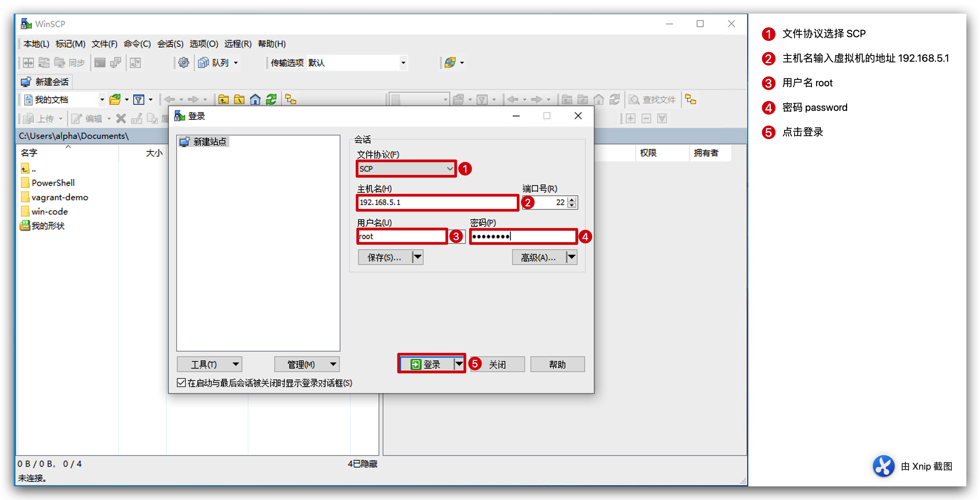Image resolution: width=980 pixels, height=500 pixels.
Task: Expand the advanced (高级) button dropdown arrow
Action: 571,258
